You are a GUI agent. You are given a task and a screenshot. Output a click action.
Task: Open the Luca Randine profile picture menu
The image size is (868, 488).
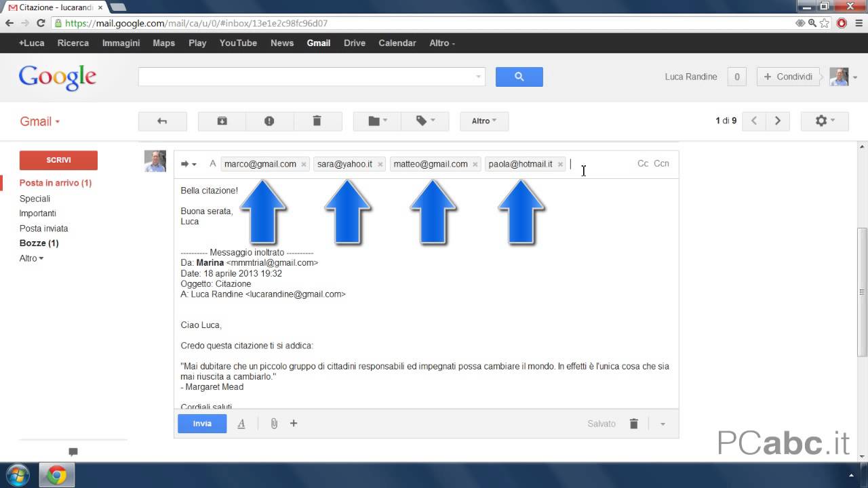[x=843, y=77]
